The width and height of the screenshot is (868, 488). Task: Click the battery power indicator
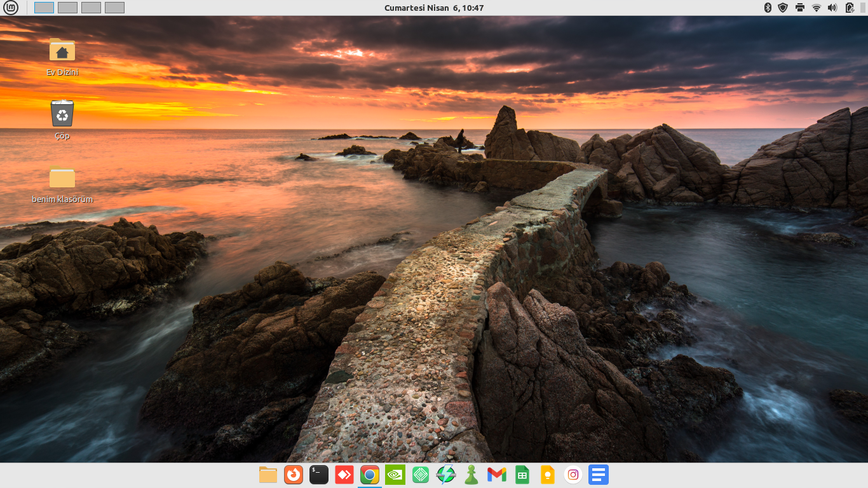850,8
